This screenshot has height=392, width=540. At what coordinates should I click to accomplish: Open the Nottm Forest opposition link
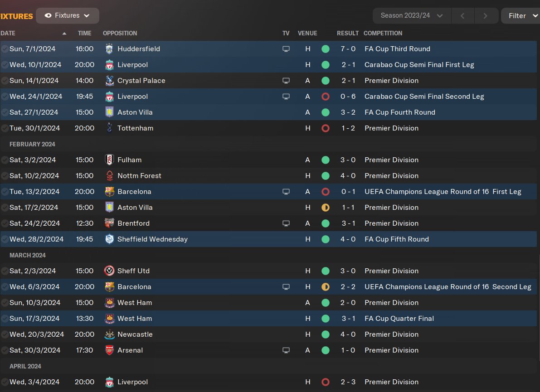139,175
